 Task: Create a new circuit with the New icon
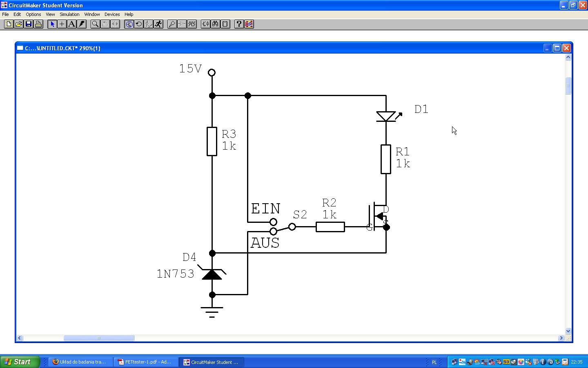click(x=9, y=24)
